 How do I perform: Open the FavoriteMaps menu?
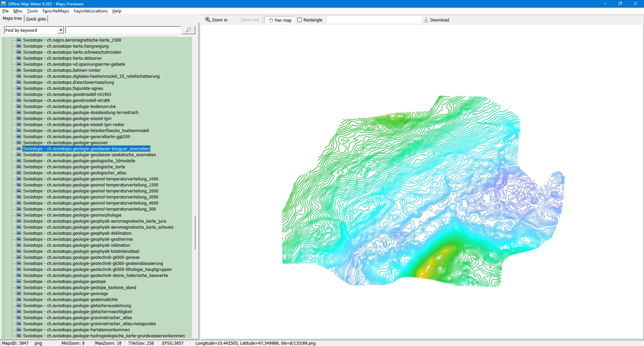click(56, 11)
